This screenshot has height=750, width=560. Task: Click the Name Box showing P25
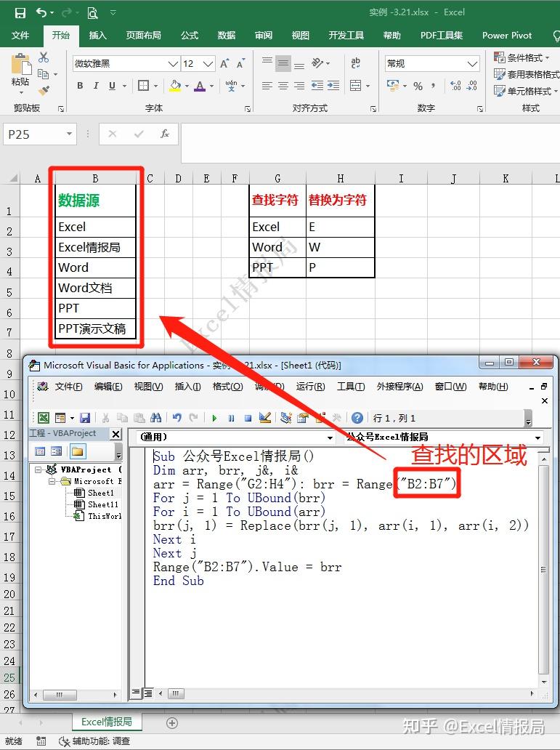[40, 134]
